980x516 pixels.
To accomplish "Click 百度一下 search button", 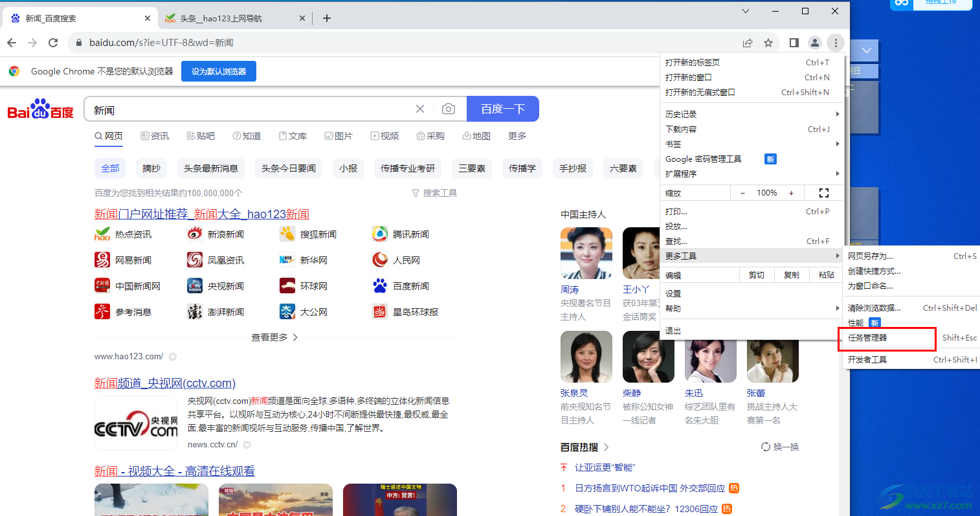I will pos(503,109).
